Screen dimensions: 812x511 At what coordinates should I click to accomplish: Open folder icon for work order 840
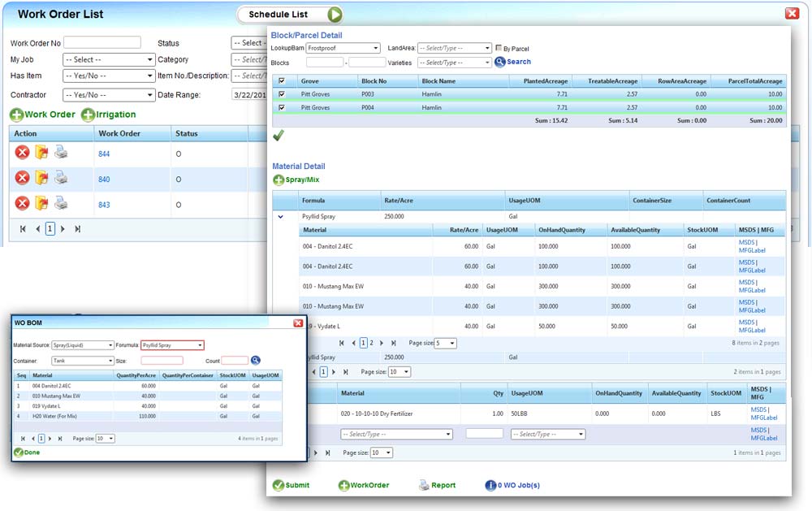[x=41, y=178]
